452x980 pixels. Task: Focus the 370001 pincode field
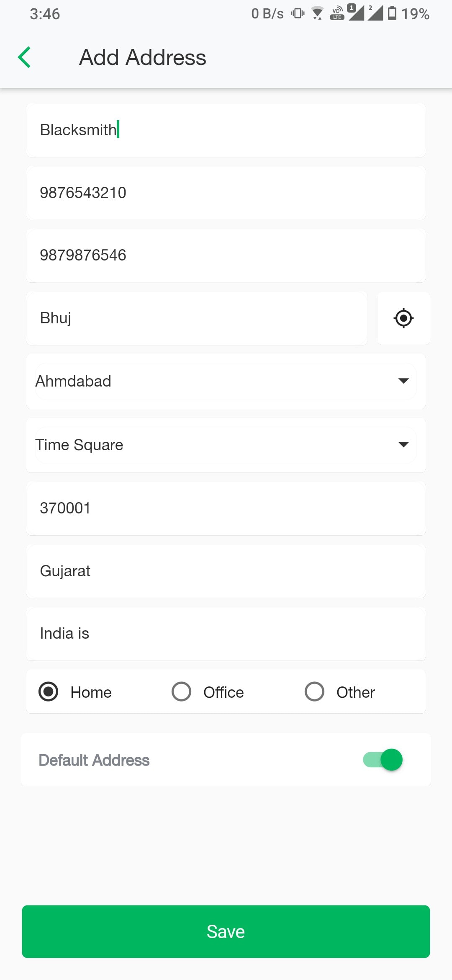[226, 508]
